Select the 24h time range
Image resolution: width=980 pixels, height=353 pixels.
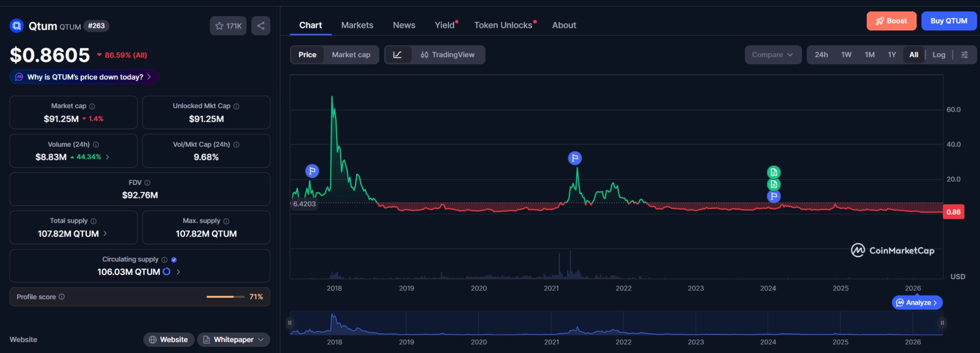click(x=821, y=55)
